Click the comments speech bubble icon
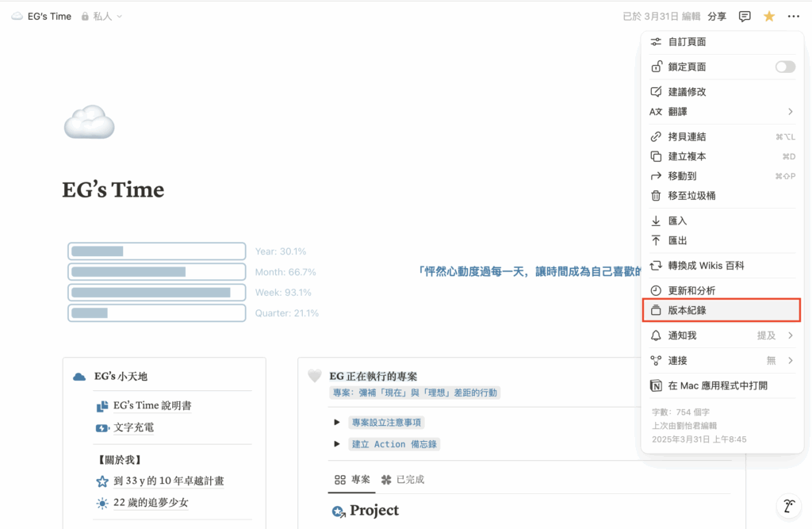The height and width of the screenshot is (529, 812). click(x=745, y=16)
